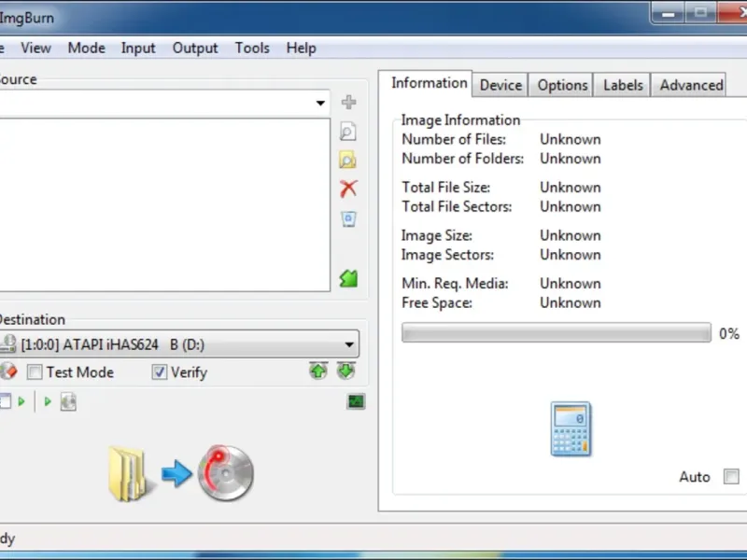Click the disc image icon next to the play arrows
The height and width of the screenshot is (560, 747).
tap(68, 402)
